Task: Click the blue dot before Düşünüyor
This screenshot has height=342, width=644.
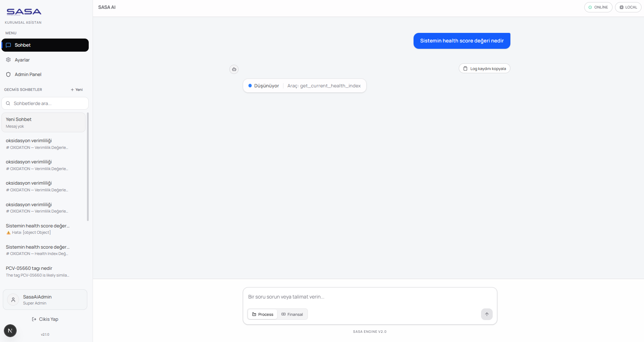Action: pos(250,86)
